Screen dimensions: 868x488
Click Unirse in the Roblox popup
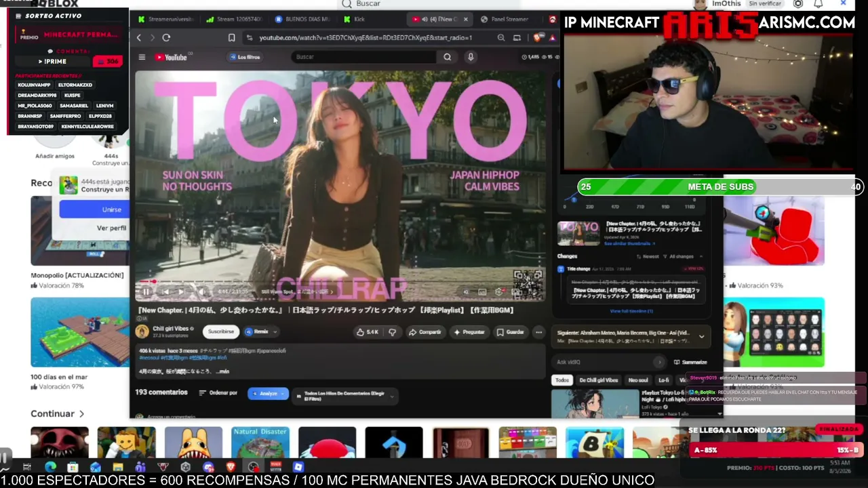click(x=111, y=209)
